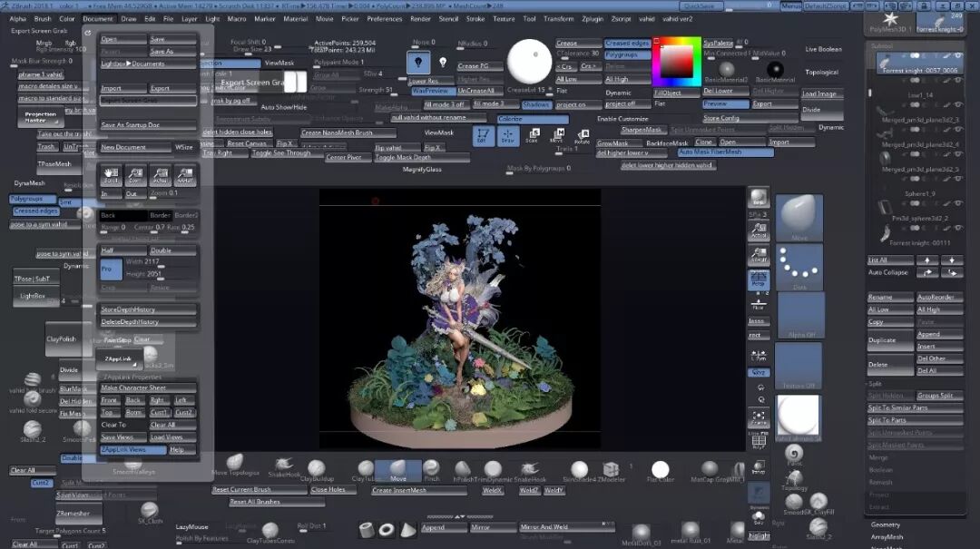Select the Flat Color material sphere
This screenshot has width=980, height=549.
(x=660, y=470)
